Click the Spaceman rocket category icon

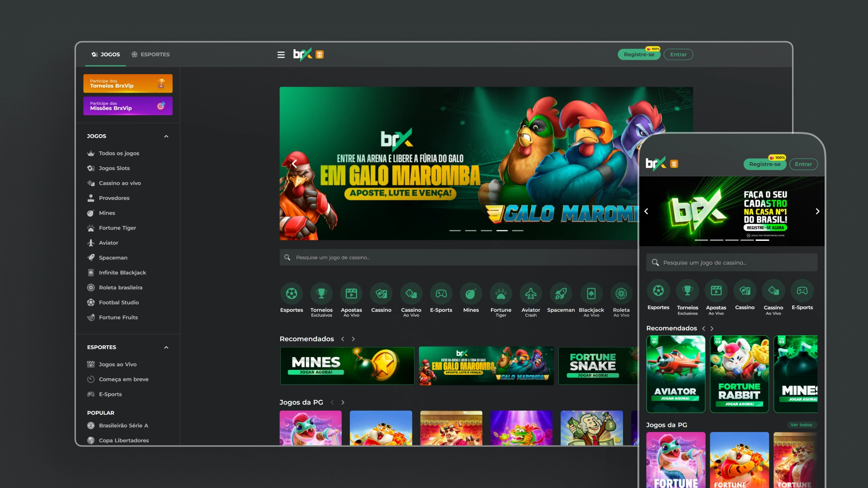[561, 294]
